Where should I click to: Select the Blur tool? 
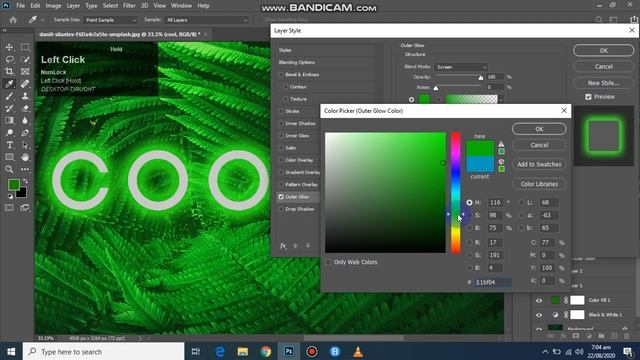(x=25, y=120)
